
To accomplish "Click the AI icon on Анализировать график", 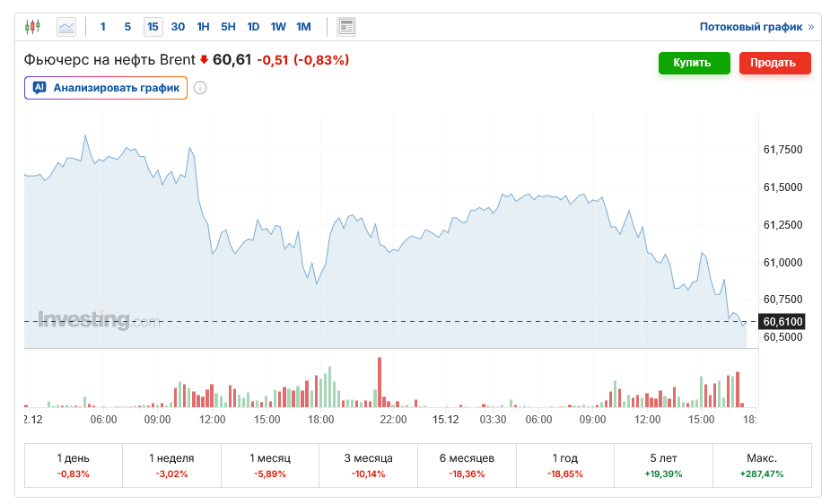I will pos(39,88).
